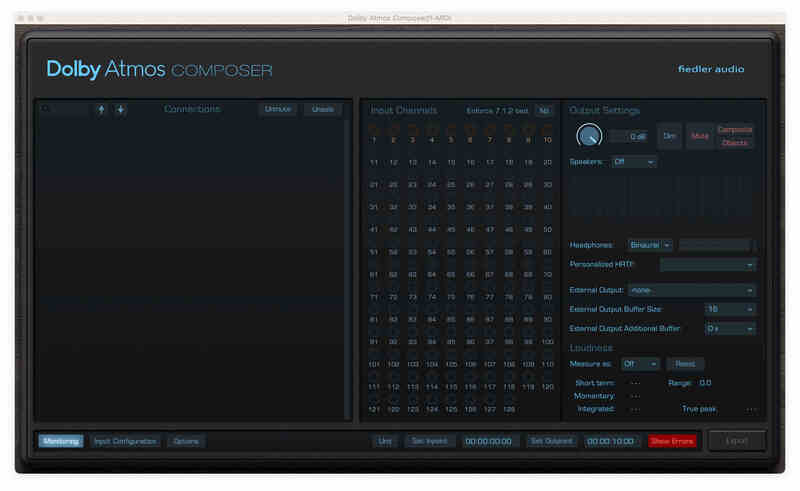Click the Set Outpoint button

[551, 441]
